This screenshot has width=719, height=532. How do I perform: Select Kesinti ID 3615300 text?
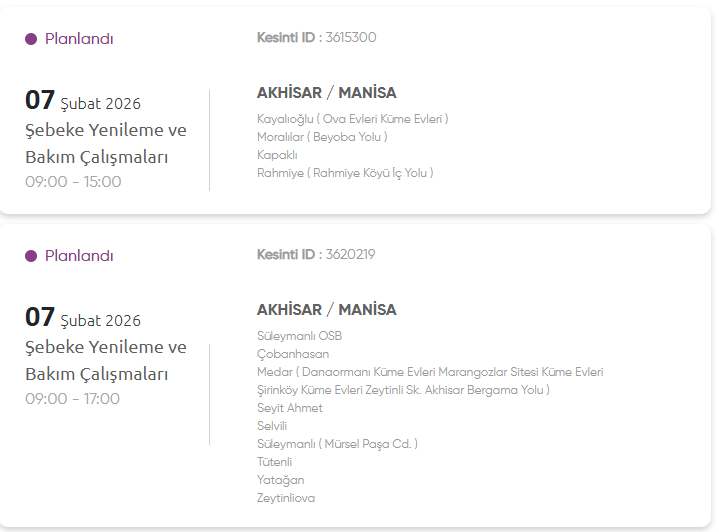click(x=316, y=38)
